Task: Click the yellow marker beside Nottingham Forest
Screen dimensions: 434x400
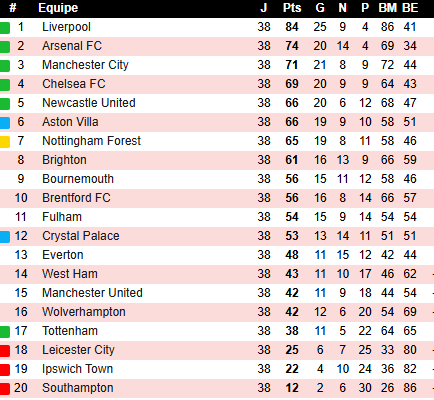Action: pos(5,142)
